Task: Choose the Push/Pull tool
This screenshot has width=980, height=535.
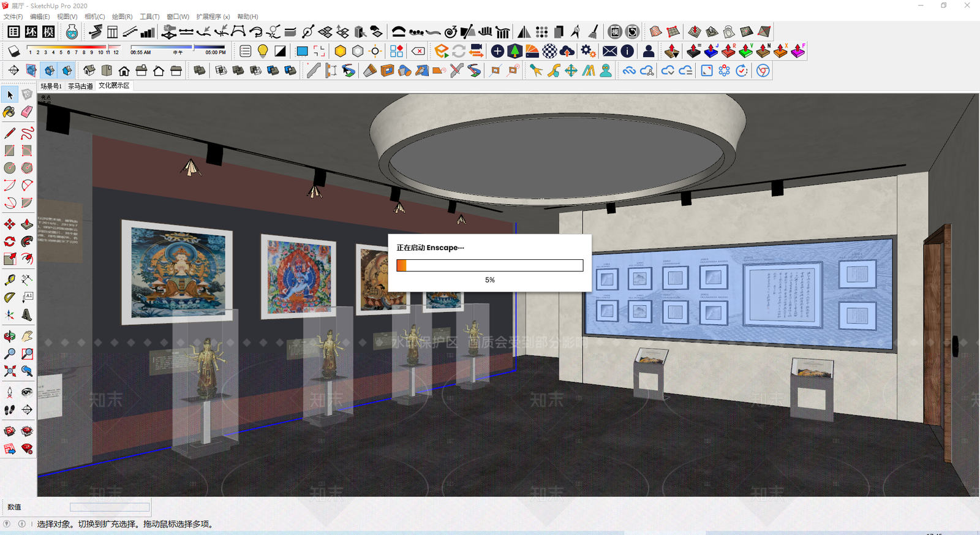Action: 27,224
